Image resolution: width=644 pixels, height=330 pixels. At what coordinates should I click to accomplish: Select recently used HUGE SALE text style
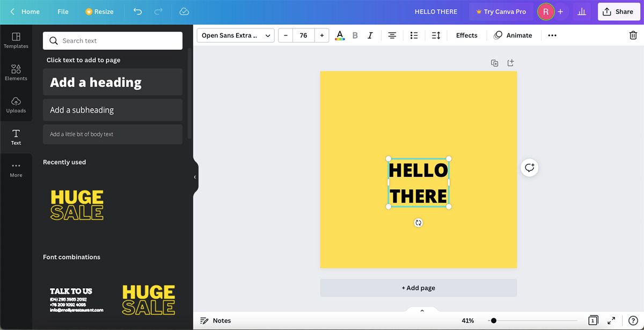click(x=77, y=205)
